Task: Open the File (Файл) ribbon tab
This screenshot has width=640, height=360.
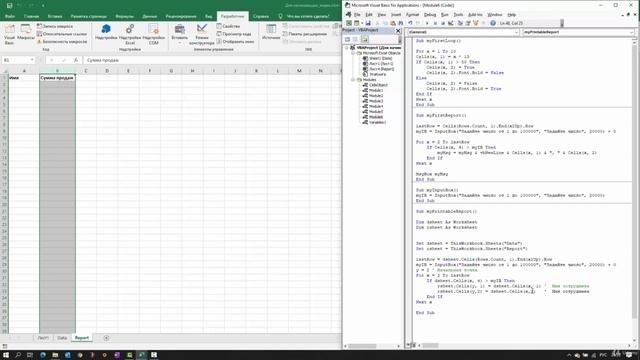Action: [x=10, y=16]
